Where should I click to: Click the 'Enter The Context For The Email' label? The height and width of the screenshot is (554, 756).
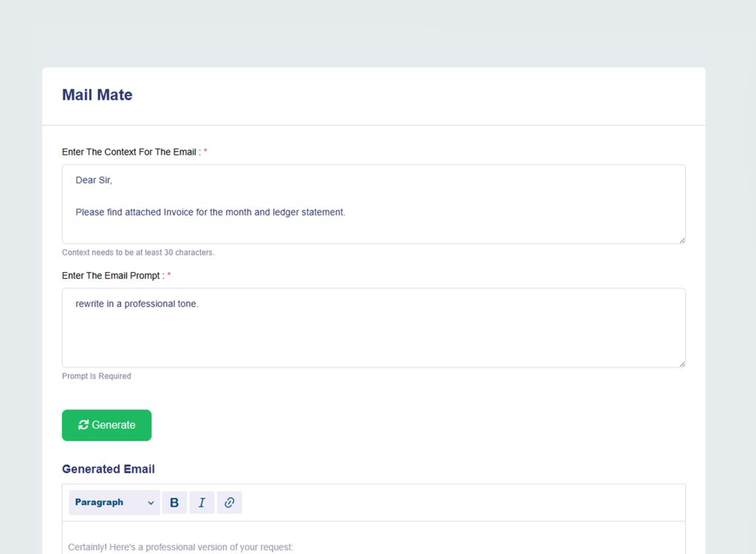click(x=129, y=152)
